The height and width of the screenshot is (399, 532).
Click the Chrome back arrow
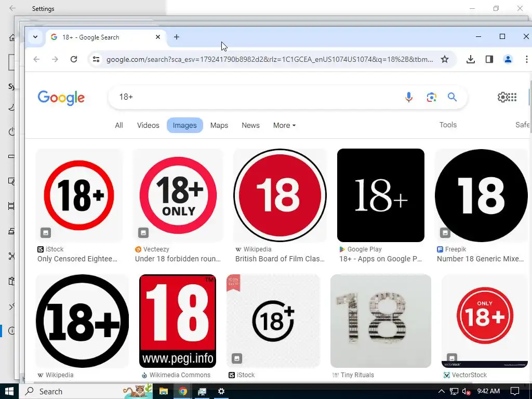click(37, 59)
